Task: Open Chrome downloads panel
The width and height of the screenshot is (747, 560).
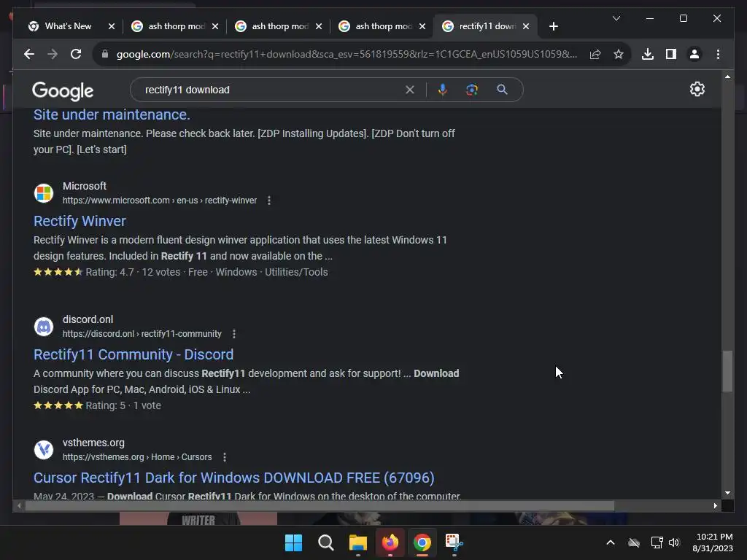Action: 648,54
